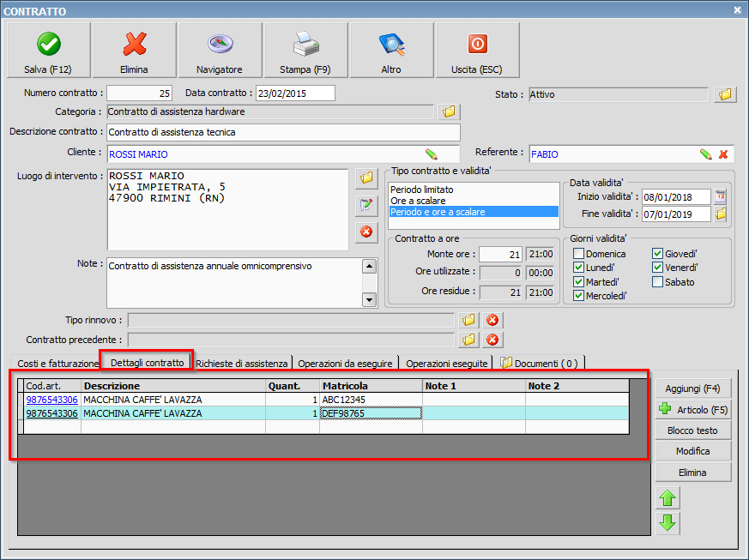
Task: Clear Contratto precedente with red X
Action: [492, 340]
